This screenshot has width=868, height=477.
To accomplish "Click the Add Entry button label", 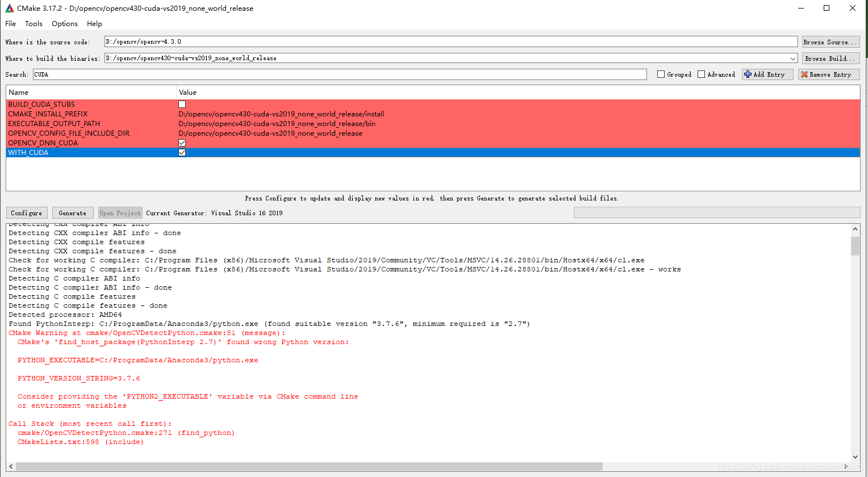I will [x=769, y=74].
